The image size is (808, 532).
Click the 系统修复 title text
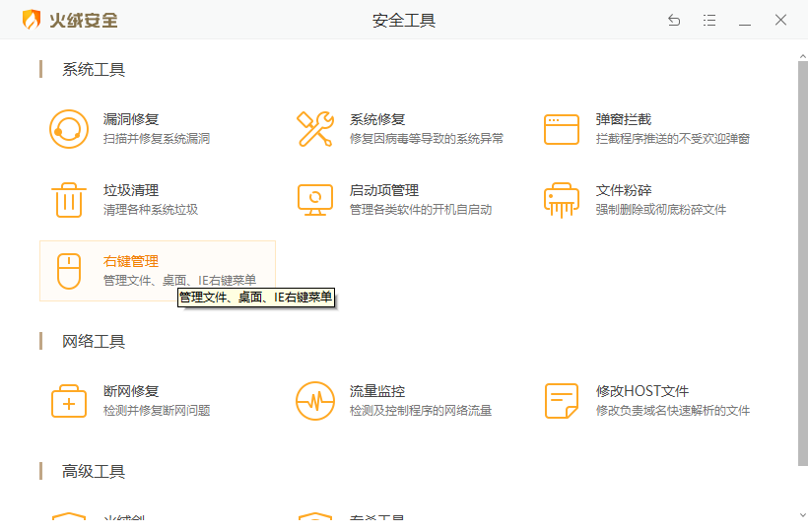click(x=377, y=119)
